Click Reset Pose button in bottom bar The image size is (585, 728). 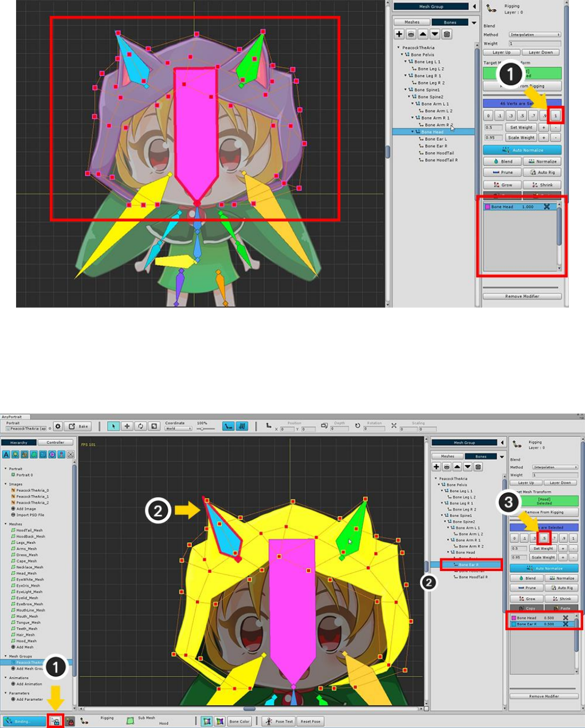click(x=311, y=722)
